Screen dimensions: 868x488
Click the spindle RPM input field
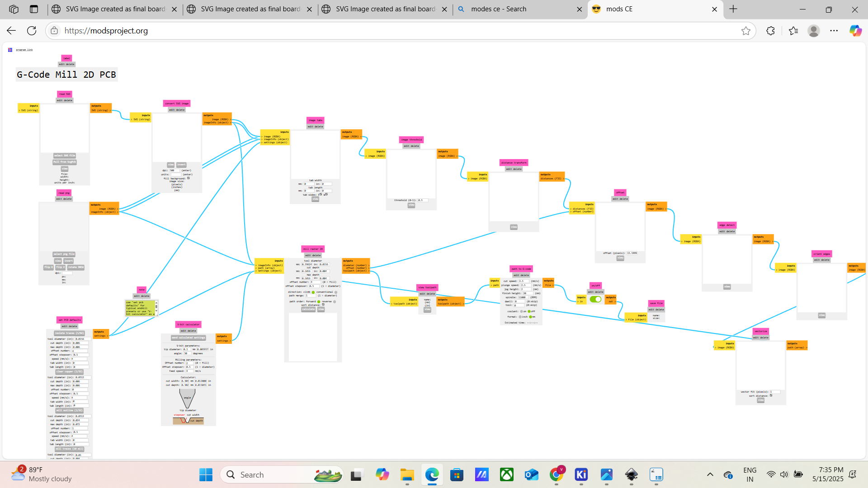pyautogui.click(x=524, y=297)
